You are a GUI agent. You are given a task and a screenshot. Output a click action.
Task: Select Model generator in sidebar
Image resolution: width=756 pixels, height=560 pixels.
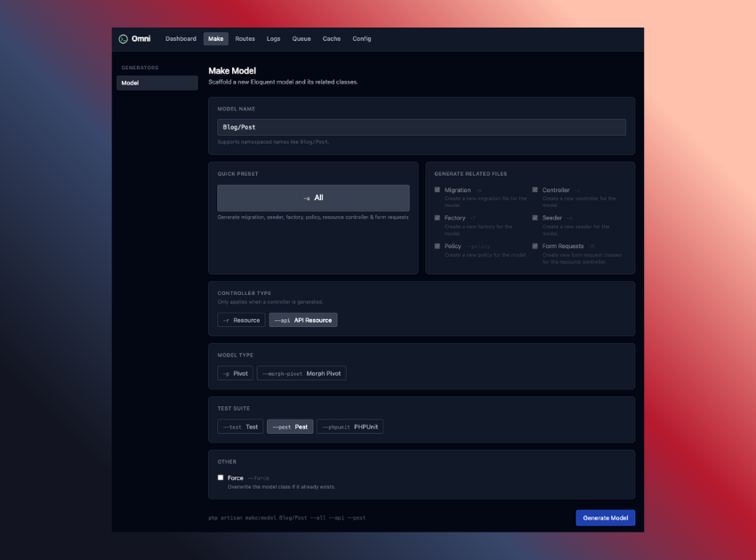[x=157, y=83]
